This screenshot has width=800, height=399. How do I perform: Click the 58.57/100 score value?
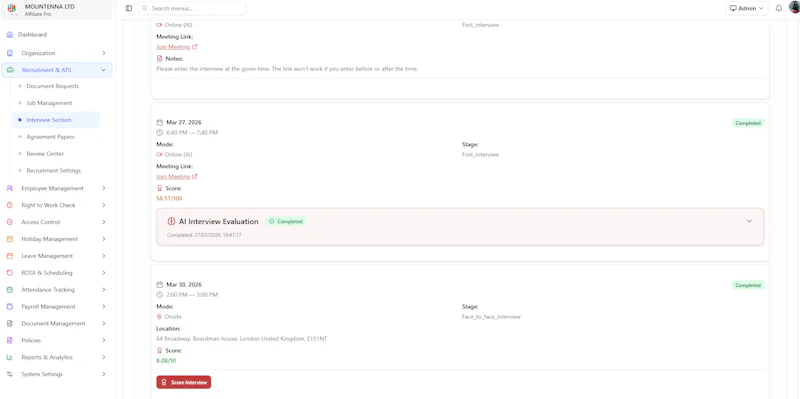169,198
